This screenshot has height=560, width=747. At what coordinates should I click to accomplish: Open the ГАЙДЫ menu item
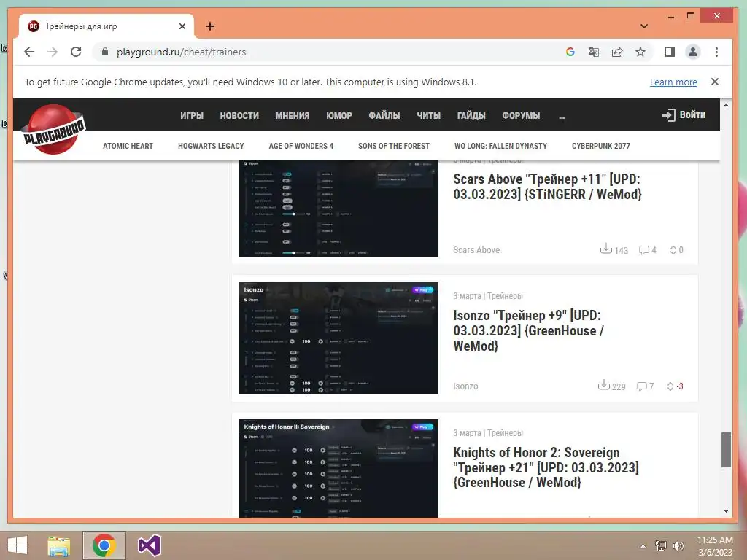(x=471, y=116)
